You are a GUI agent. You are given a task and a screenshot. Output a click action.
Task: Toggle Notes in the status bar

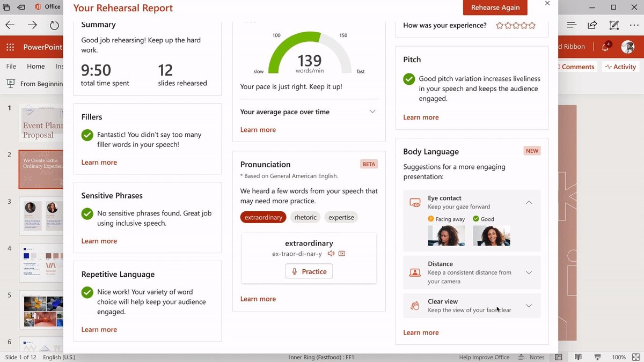click(531, 357)
